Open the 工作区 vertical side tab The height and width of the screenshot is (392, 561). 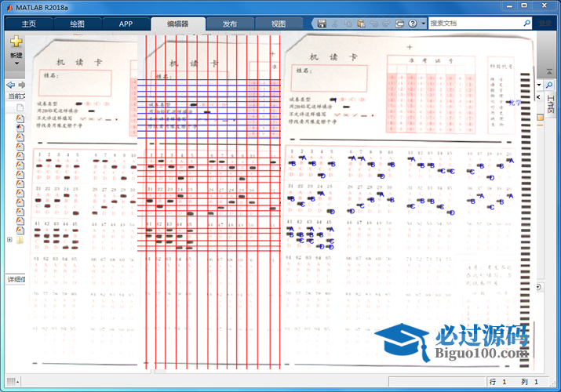[x=550, y=104]
